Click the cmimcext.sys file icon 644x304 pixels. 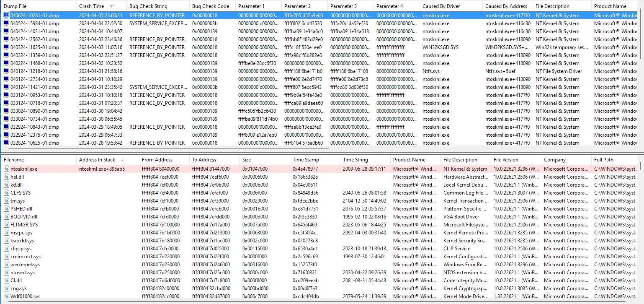(x=6, y=256)
